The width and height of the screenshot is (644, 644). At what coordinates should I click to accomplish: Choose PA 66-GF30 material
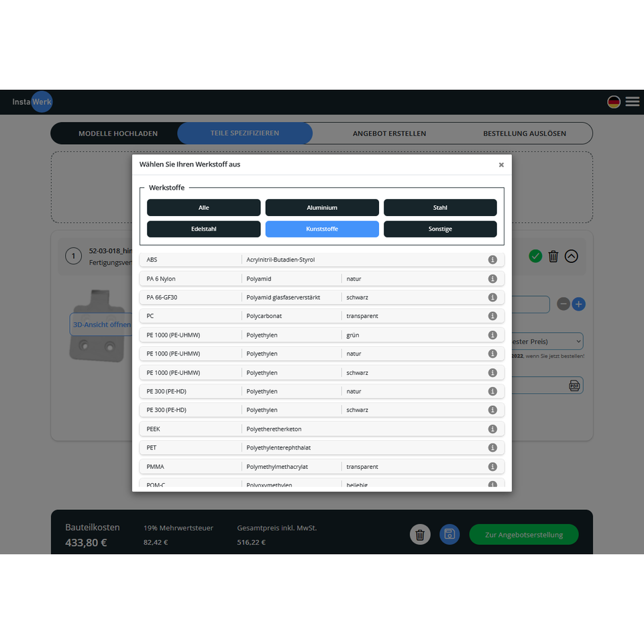[321, 297]
